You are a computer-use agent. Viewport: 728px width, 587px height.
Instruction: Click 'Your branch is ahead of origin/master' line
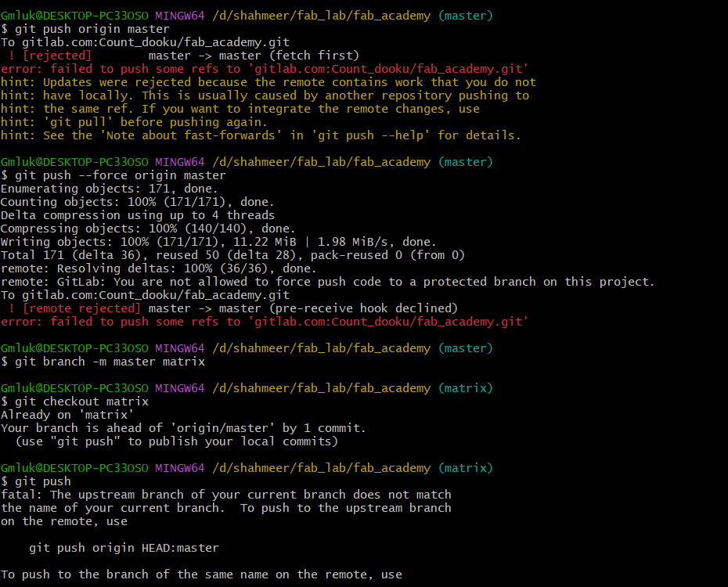click(x=183, y=428)
